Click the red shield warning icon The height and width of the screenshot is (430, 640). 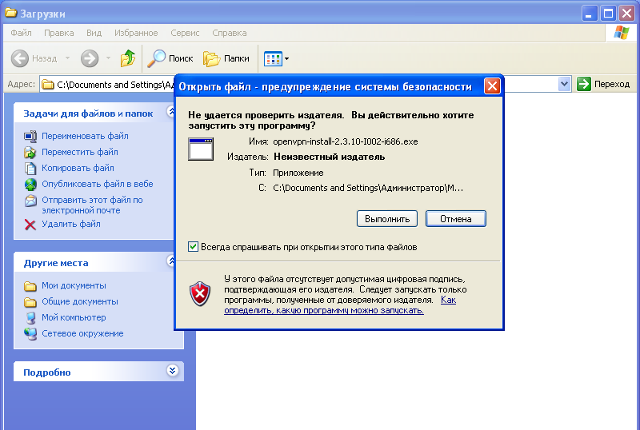pyautogui.click(x=200, y=294)
